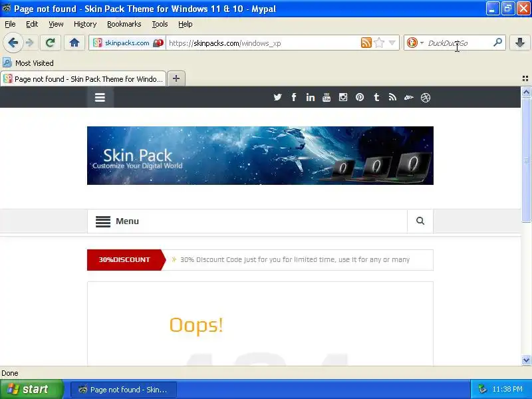
Task: Open the Home page via house icon
Action: pyautogui.click(x=74, y=43)
